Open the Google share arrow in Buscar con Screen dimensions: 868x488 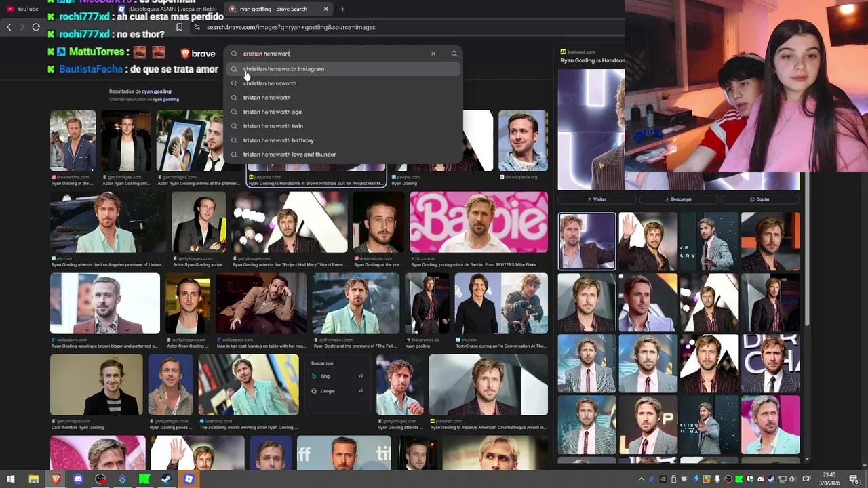(361, 391)
